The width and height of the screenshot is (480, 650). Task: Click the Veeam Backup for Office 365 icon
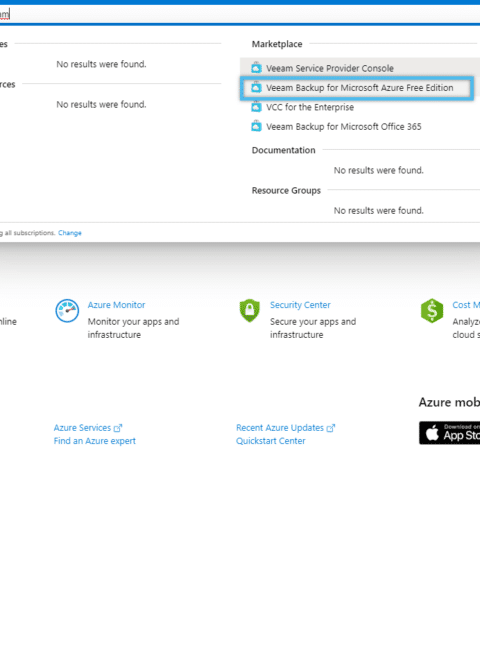pos(256,126)
